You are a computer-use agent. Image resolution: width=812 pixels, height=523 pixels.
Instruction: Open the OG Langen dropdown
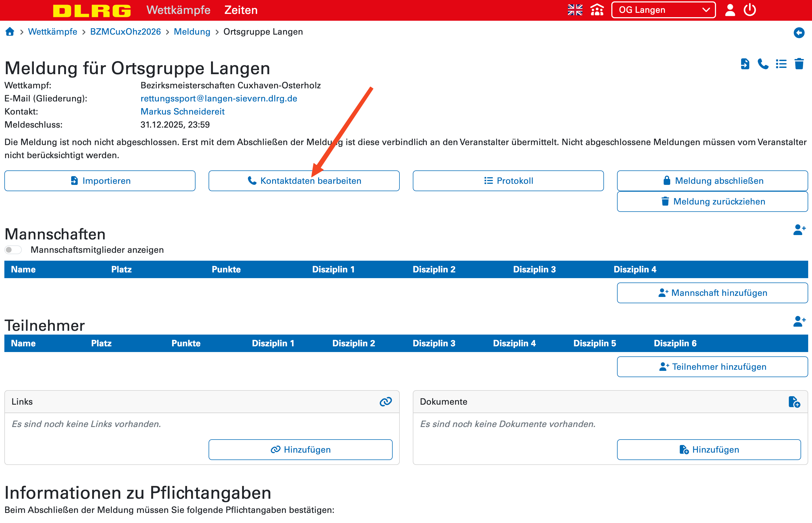click(663, 10)
